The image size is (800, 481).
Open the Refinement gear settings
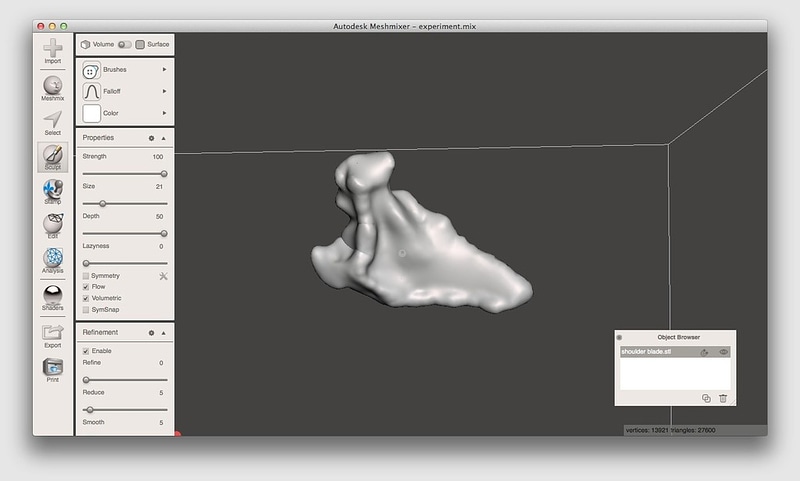pos(151,333)
